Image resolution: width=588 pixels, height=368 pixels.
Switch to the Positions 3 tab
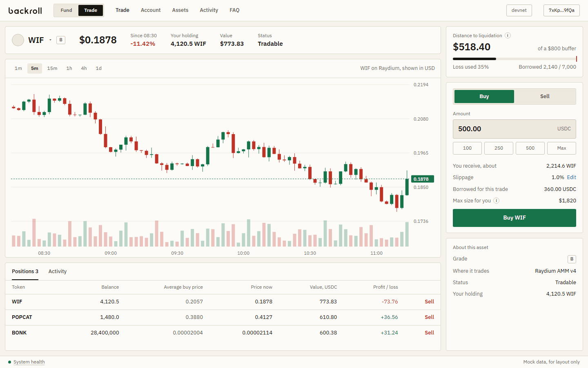25,272
